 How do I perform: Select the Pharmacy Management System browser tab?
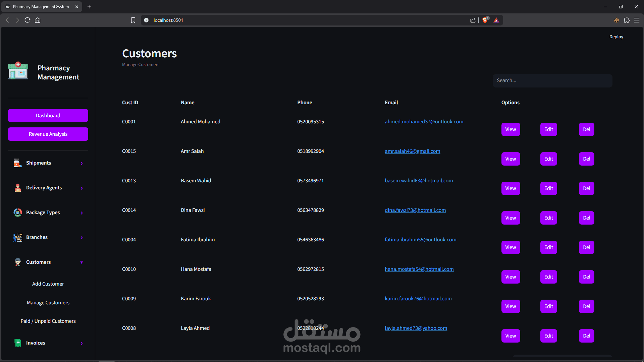(42, 7)
